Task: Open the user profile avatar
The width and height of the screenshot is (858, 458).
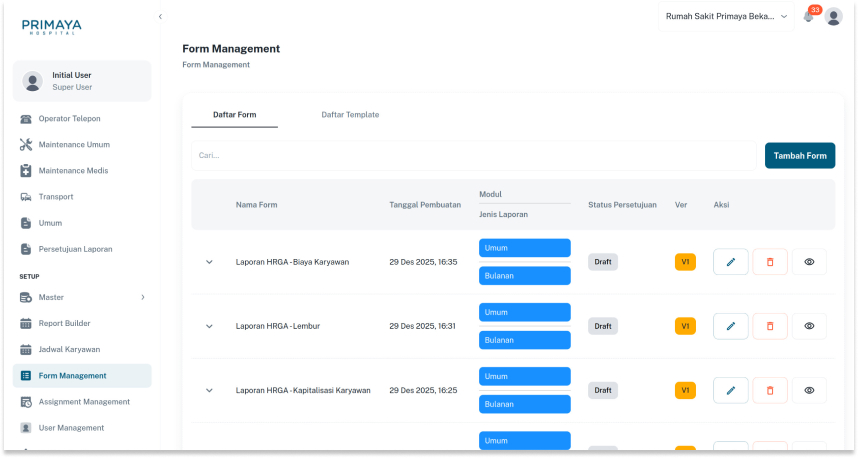Action: click(x=833, y=16)
